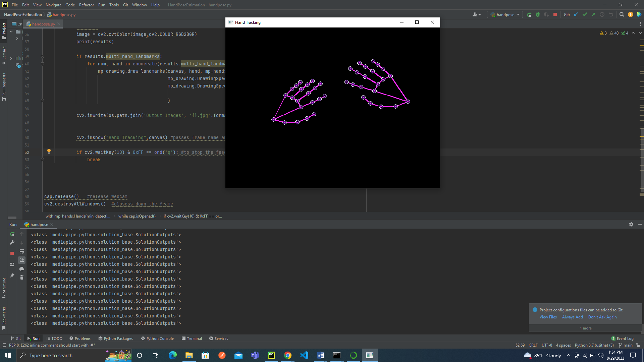Click the 52:69 caret position indicator
Screen dimensions: 644x362
pos(520,345)
